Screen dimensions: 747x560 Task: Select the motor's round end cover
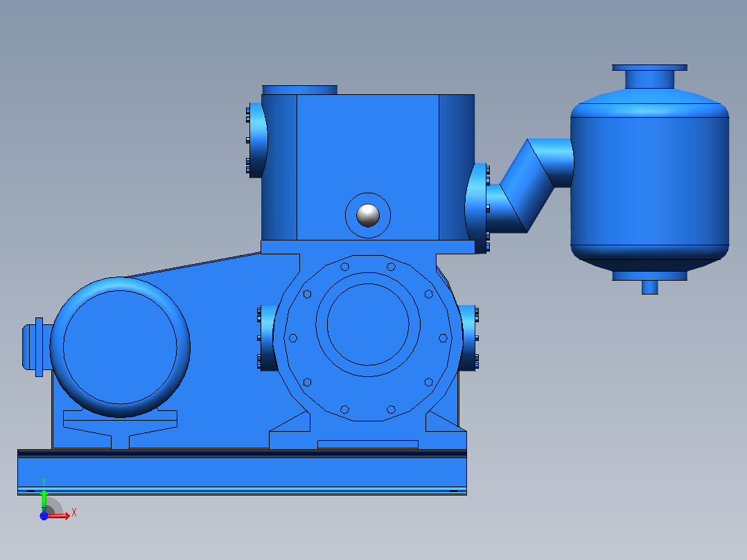(x=120, y=347)
